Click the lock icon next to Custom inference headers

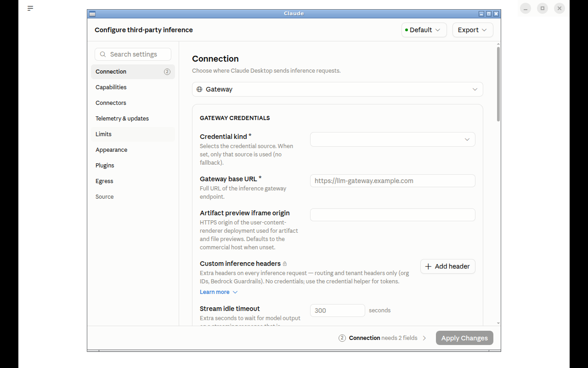tap(285, 264)
